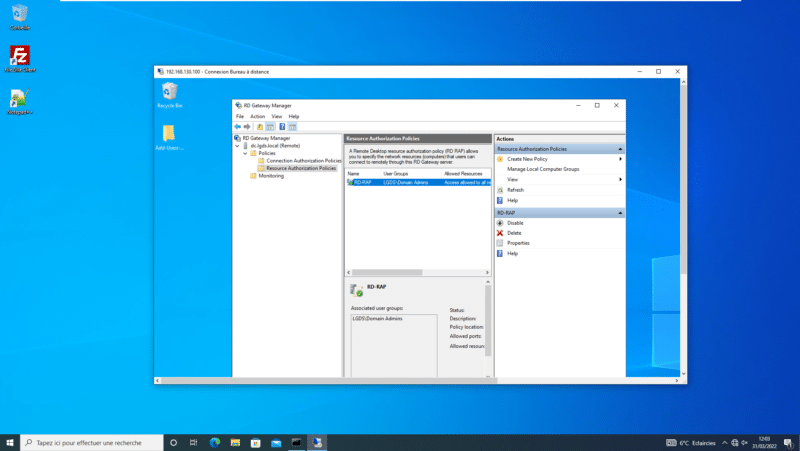This screenshot has height=451, width=800.
Task: Click Disable for the RD-RAP policy
Action: coord(515,223)
